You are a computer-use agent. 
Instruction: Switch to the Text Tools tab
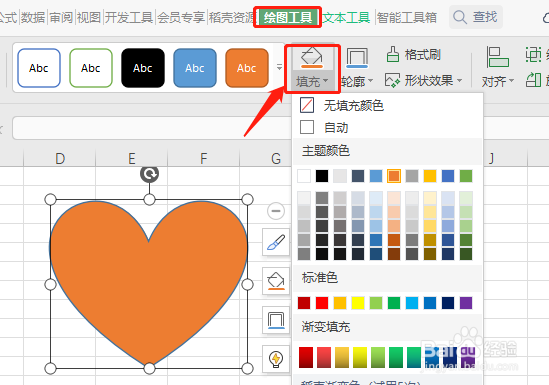coord(346,17)
